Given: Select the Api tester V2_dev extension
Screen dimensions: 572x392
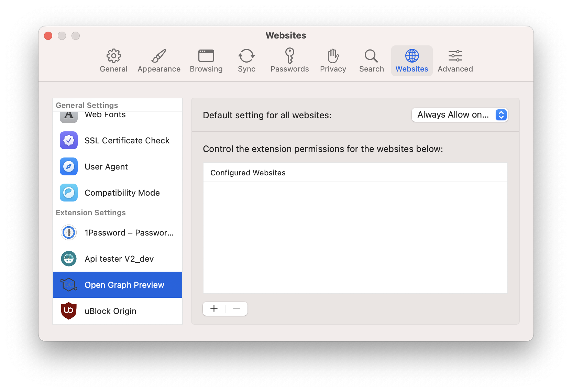Looking at the screenshot, I should (x=118, y=259).
